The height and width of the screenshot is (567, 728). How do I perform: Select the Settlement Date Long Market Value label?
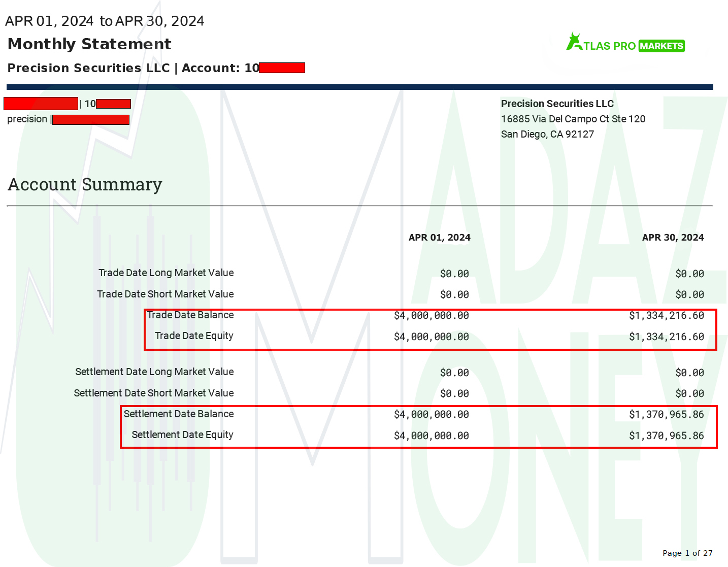pyautogui.click(x=154, y=372)
